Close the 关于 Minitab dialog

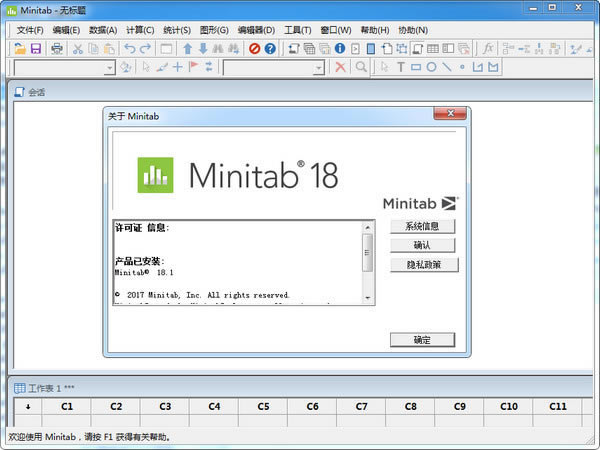tap(450, 113)
